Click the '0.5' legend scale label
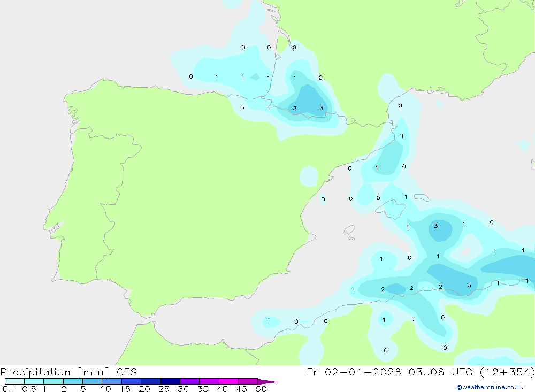Image resolution: width=535 pixels, height=392 pixels. coord(29,389)
